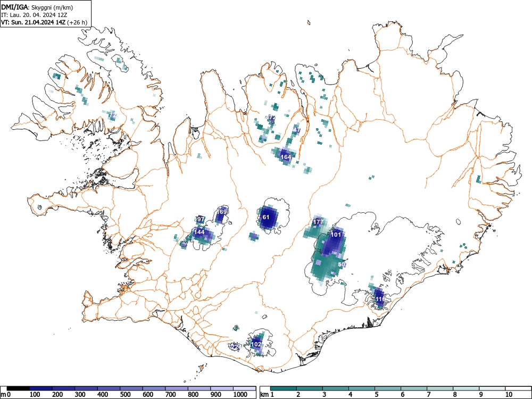
Task: Click the teal swatch between 4 and 5 km
Action: point(362,388)
